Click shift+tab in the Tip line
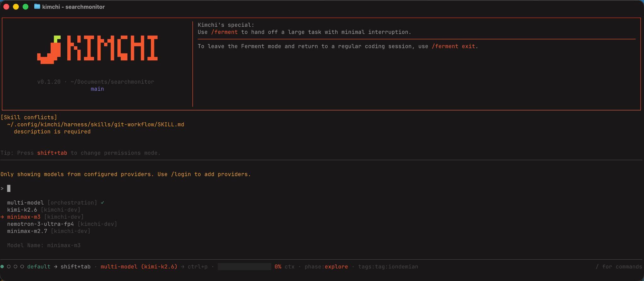This screenshot has height=281, width=644. click(52, 153)
